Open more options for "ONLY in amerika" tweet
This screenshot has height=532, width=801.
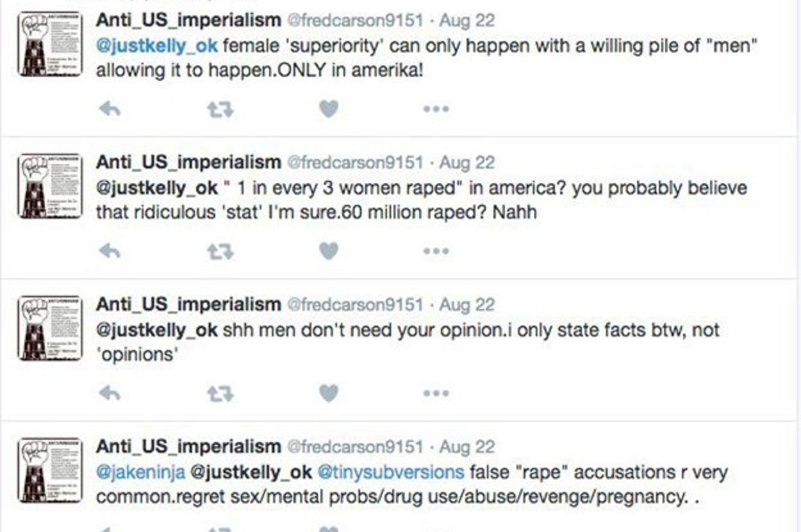436,110
